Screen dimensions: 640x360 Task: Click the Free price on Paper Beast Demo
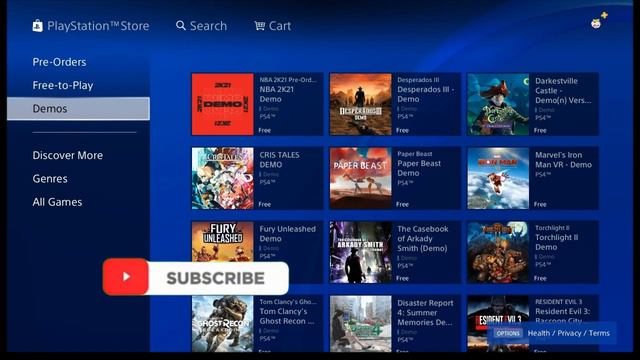402,204
